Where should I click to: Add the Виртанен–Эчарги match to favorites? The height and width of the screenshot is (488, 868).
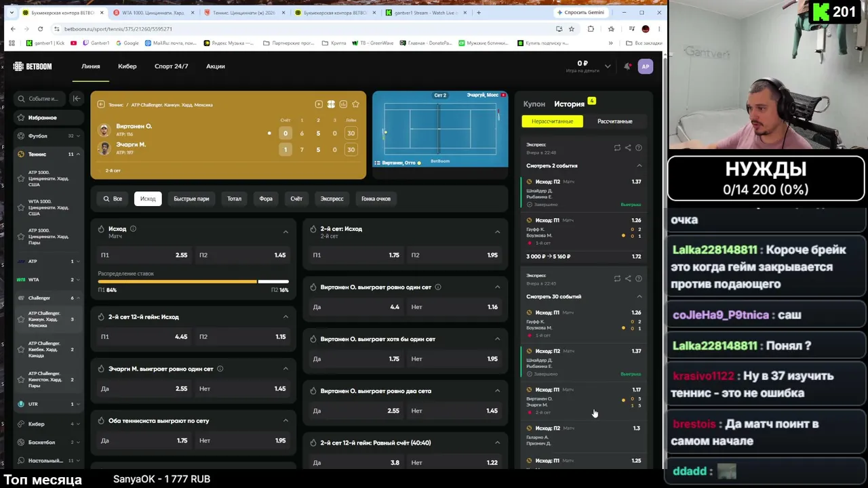click(355, 104)
